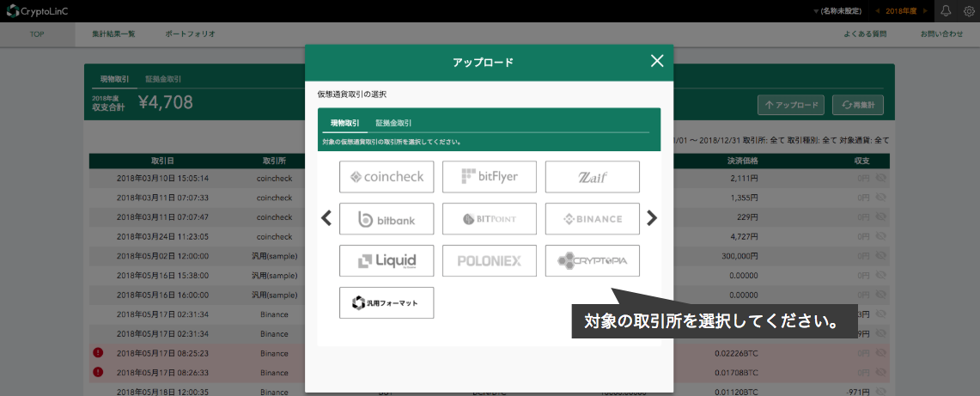Go to previous fiscal year arrow

(877, 11)
